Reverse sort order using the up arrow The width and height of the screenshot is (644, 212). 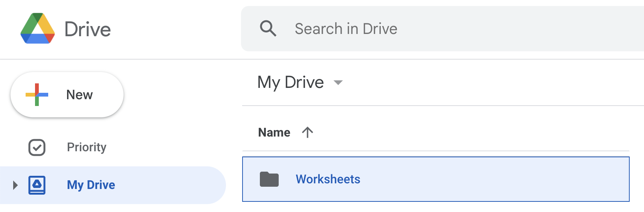(307, 132)
